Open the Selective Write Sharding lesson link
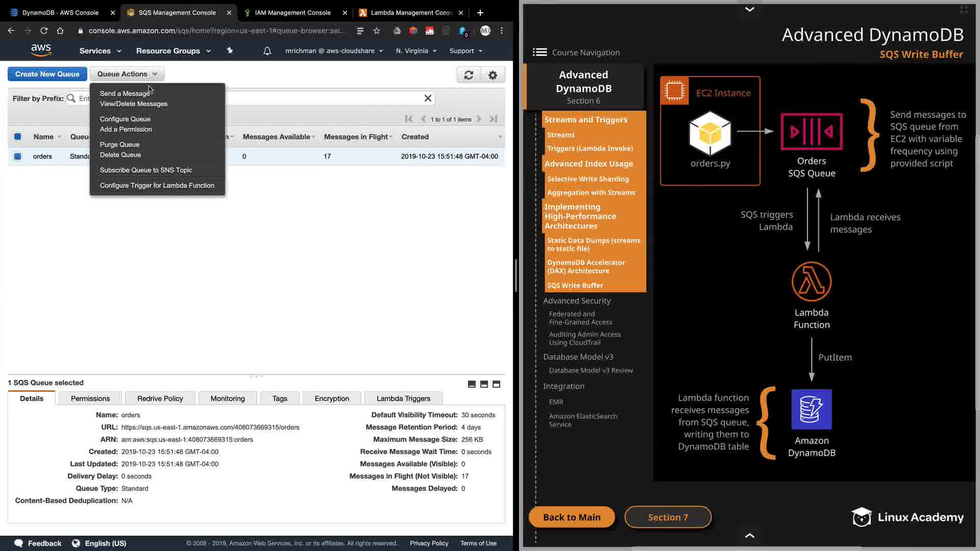The height and width of the screenshot is (551, 980). (587, 179)
